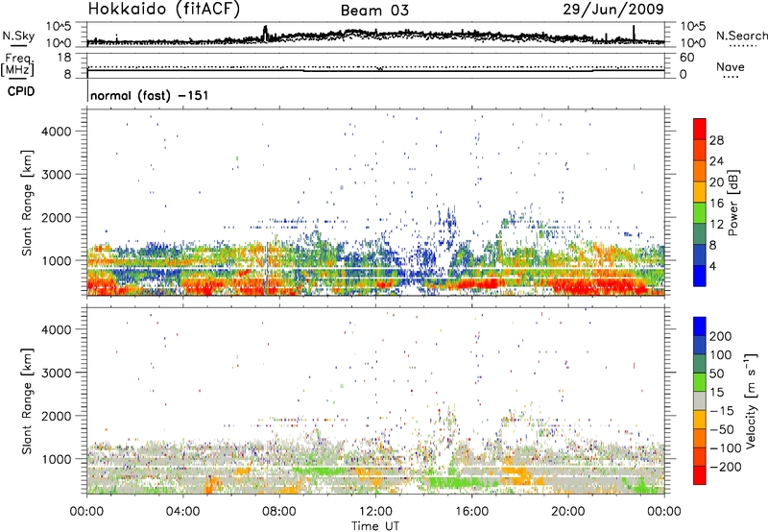The height and width of the screenshot is (532, 768).
Task: Click the 'Time UT' axis label
Action: pyautogui.click(x=375, y=526)
